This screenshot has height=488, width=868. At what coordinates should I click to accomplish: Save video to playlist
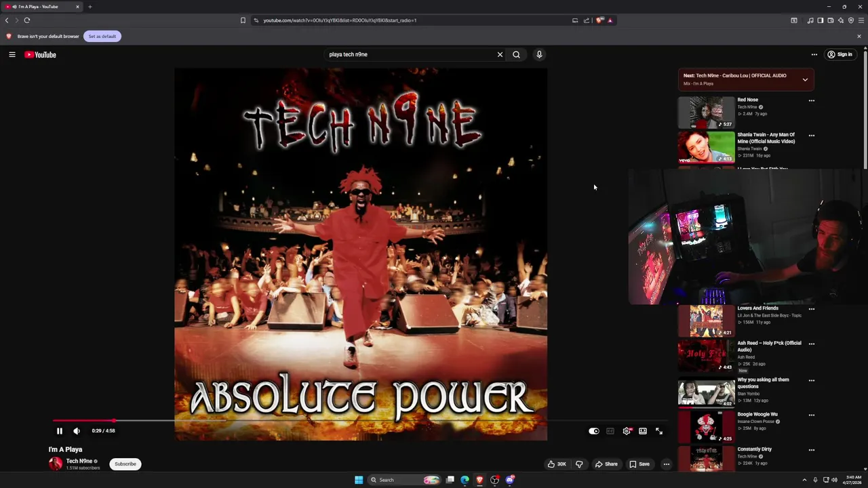639,464
